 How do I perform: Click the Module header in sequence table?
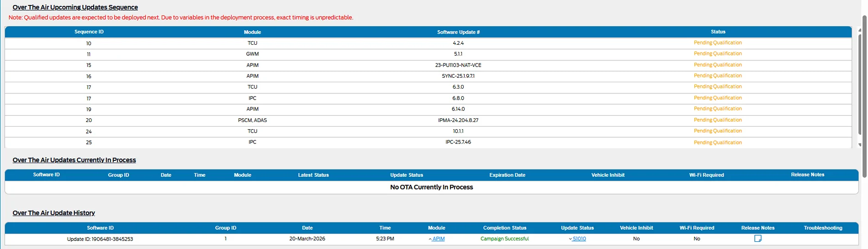click(x=252, y=32)
